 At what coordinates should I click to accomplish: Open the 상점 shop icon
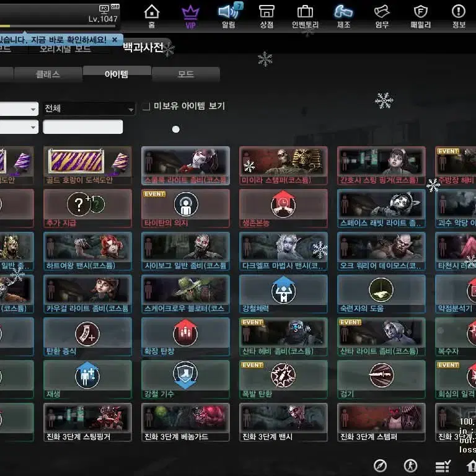(267, 12)
